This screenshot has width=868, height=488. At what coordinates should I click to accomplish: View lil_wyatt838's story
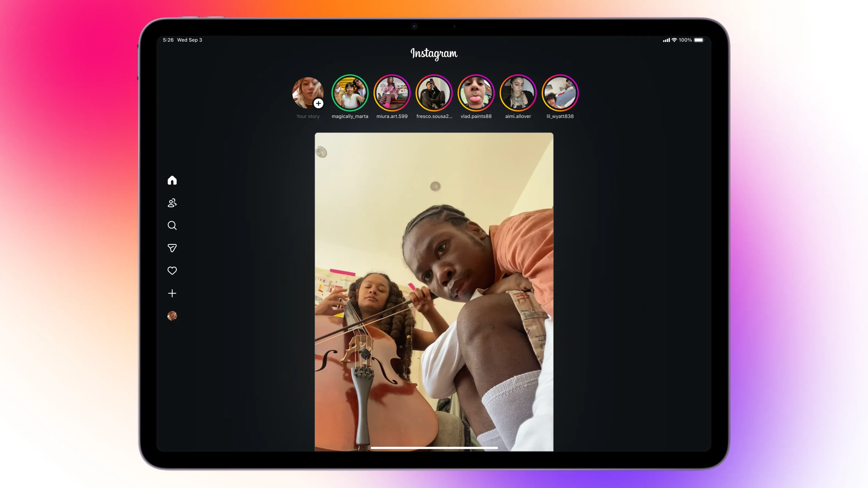tap(560, 93)
